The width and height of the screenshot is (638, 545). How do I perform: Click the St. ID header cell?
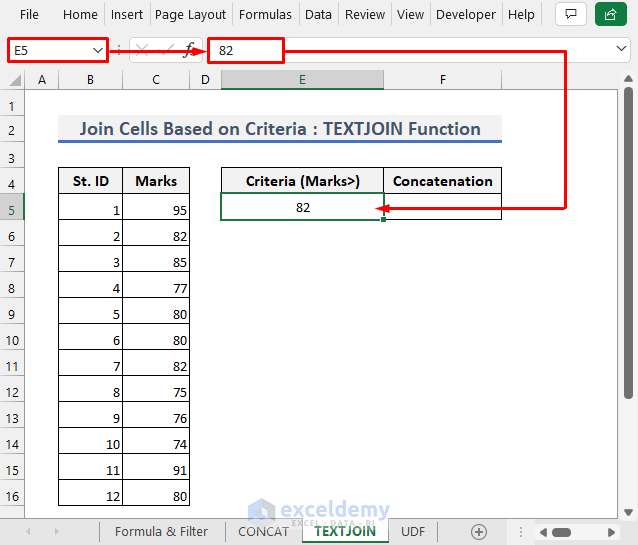pyautogui.click(x=90, y=181)
